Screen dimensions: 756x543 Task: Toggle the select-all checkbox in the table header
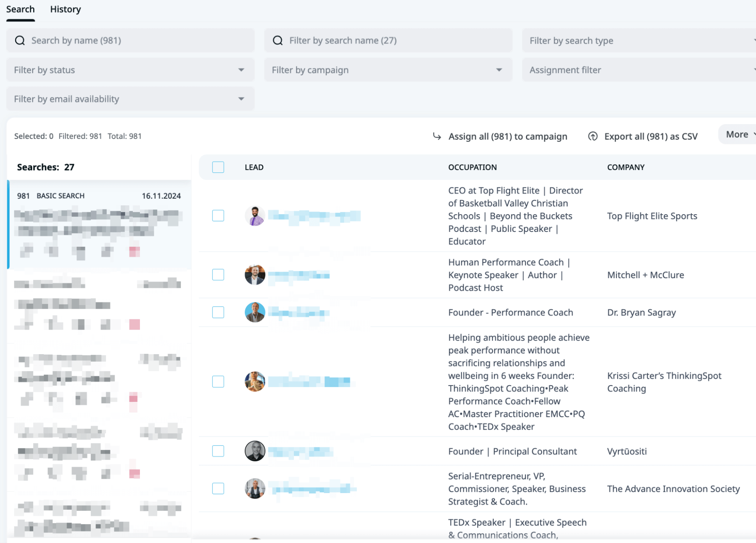point(218,167)
